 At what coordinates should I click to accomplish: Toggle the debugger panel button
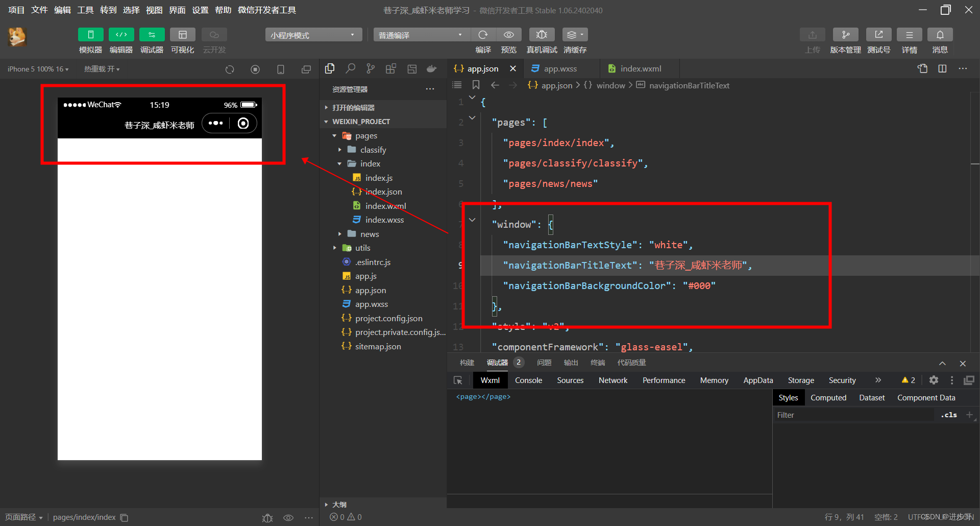152,35
